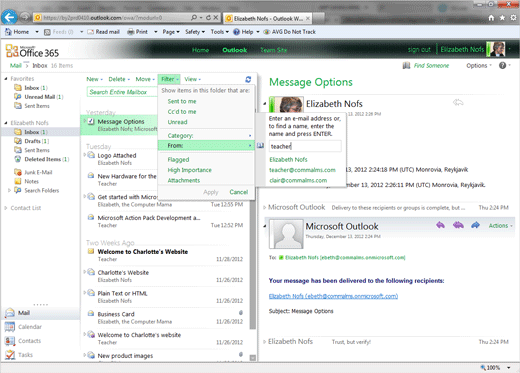The width and height of the screenshot is (520, 373).
Task: Click the Junk E-Mail folder icon
Action: (x=18, y=172)
